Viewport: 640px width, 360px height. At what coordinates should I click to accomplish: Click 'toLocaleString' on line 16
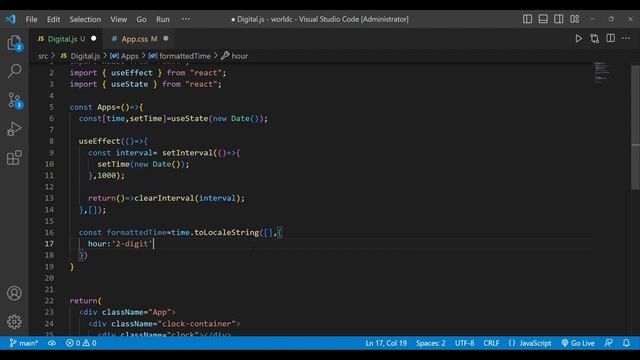(x=227, y=232)
